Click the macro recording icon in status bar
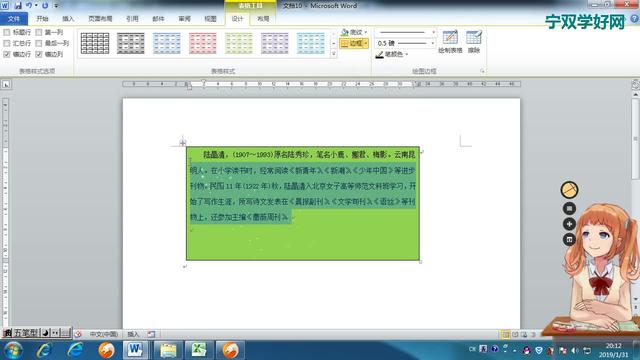 tap(151, 334)
